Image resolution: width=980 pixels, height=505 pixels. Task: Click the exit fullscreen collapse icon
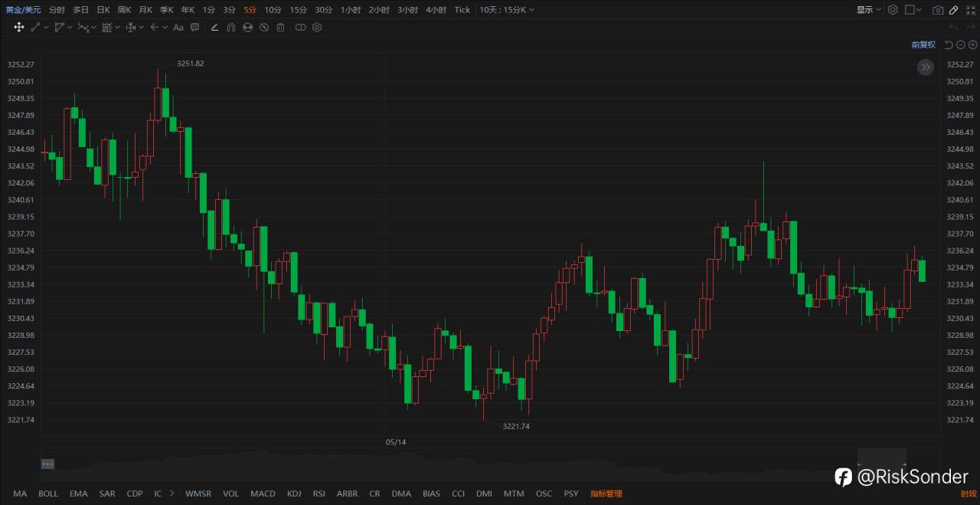tap(969, 10)
